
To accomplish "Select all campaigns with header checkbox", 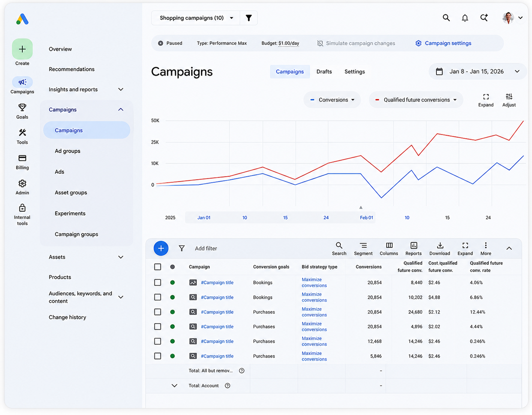I will (x=158, y=267).
